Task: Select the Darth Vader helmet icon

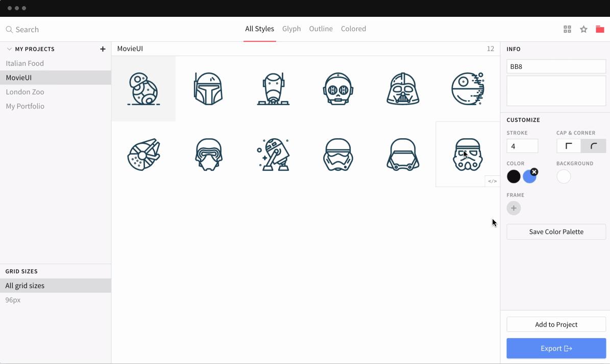Action: 403,89
